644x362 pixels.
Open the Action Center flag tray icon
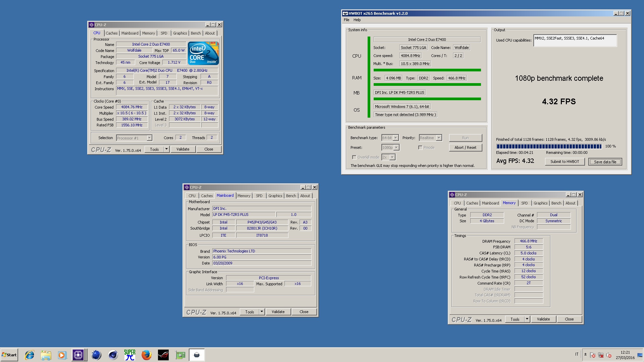(593, 355)
